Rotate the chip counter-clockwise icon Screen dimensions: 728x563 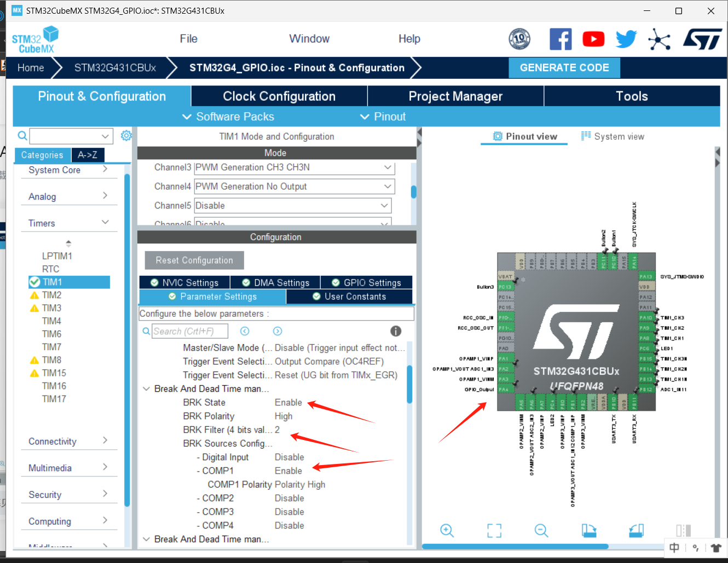pos(636,530)
